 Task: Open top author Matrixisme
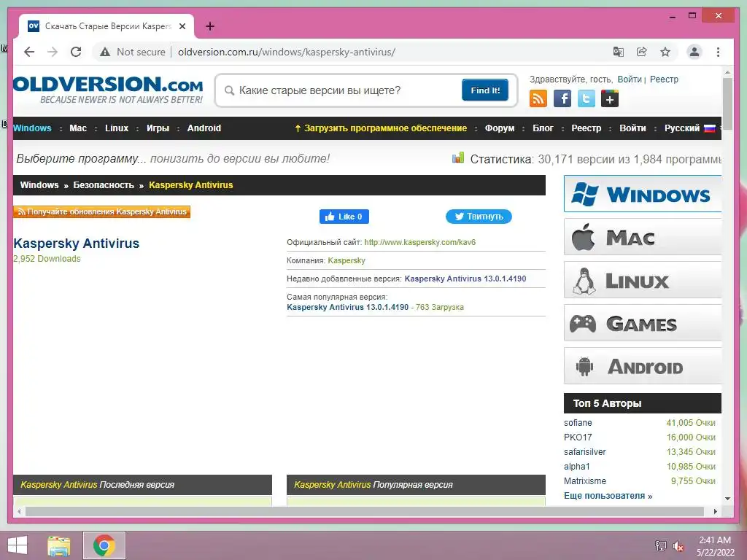point(585,481)
